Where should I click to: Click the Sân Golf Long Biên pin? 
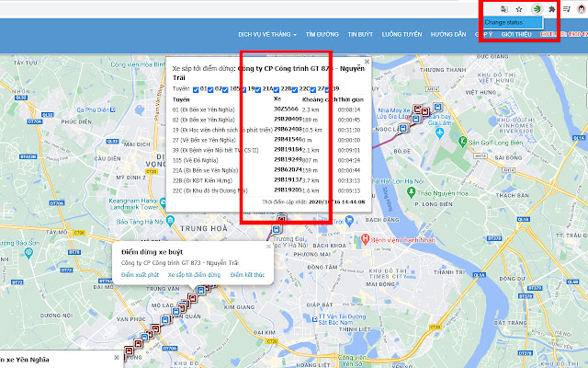coord(462,142)
